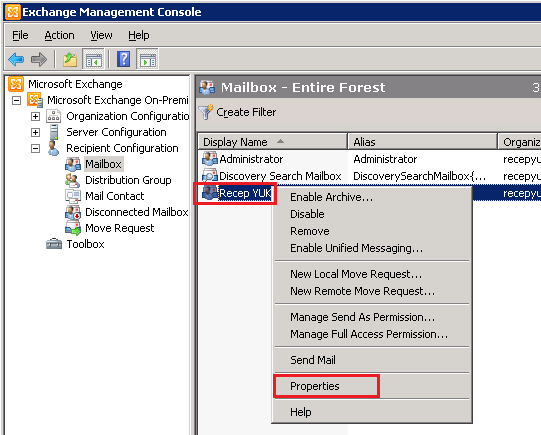541x435 pixels.
Task: Open the Toolbox node
Action: tap(85, 244)
